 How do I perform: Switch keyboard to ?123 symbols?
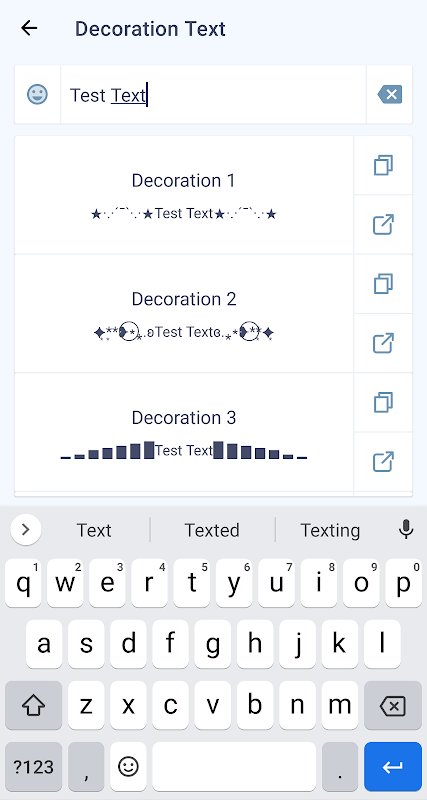coord(34,766)
